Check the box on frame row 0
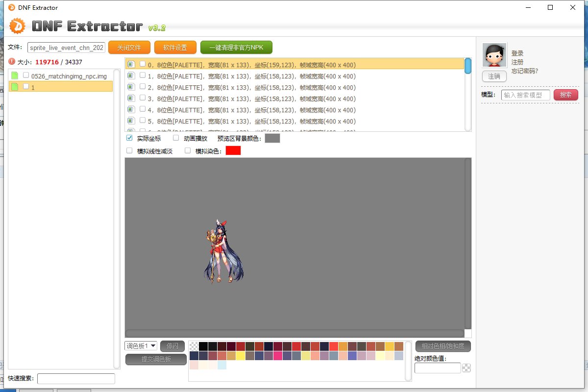The width and height of the screenshot is (588, 392). (x=143, y=64)
